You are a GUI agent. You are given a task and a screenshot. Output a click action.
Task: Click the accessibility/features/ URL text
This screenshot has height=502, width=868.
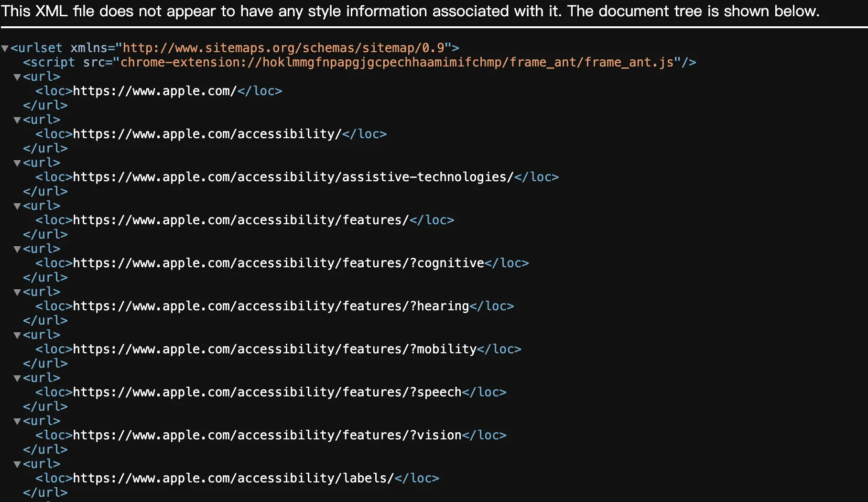(241, 220)
